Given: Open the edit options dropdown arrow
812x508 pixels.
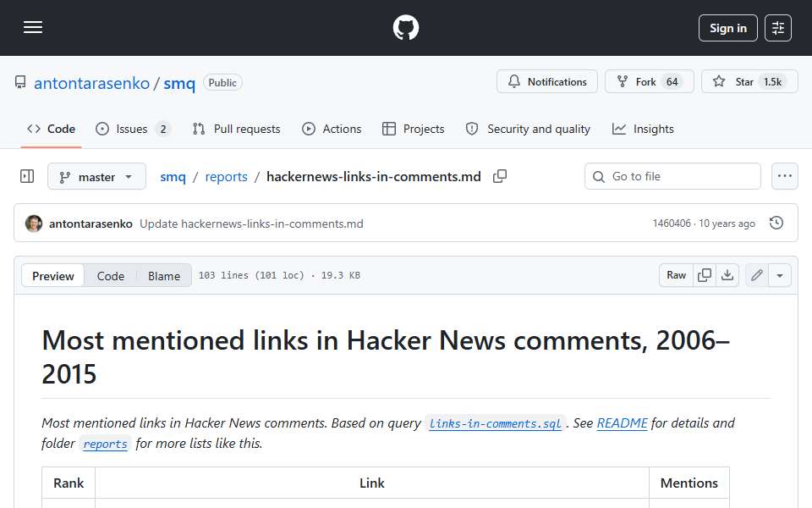Looking at the screenshot, I should (780, 275).
